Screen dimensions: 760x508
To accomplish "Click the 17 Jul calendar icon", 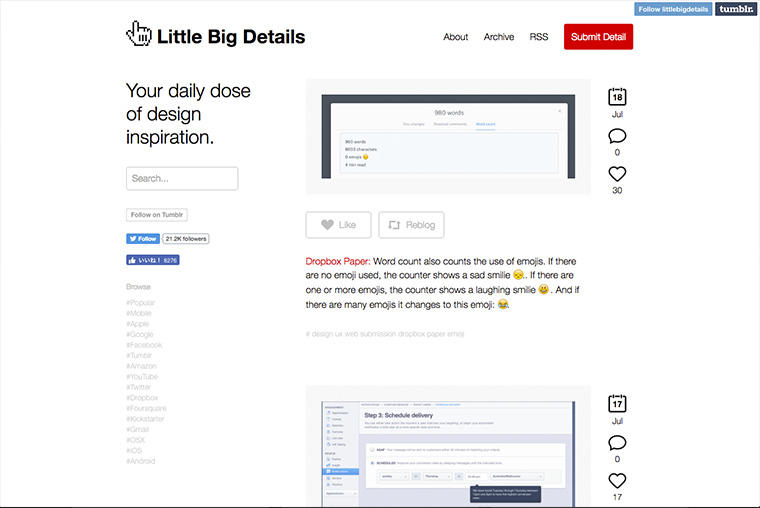I will [617, 403].
